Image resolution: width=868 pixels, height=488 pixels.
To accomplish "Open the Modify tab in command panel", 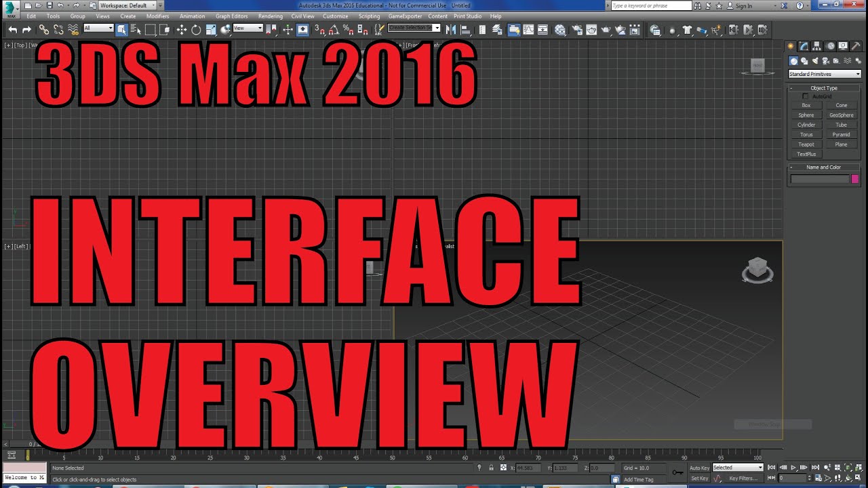I will (804, 46).
